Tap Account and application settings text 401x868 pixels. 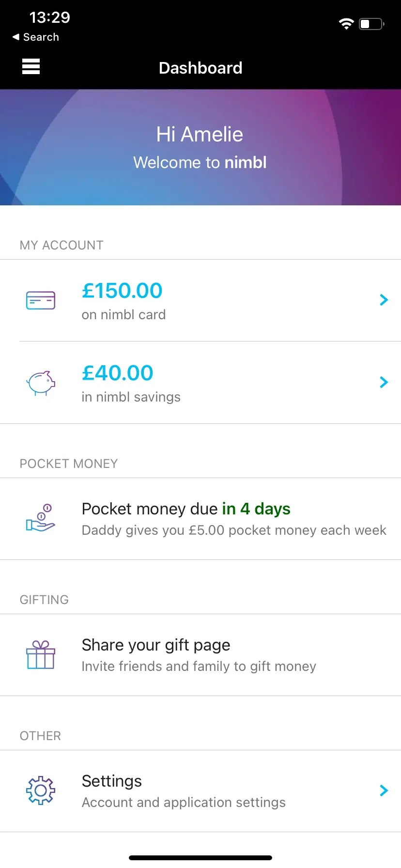pyautogui.click(x=184, y=803)
